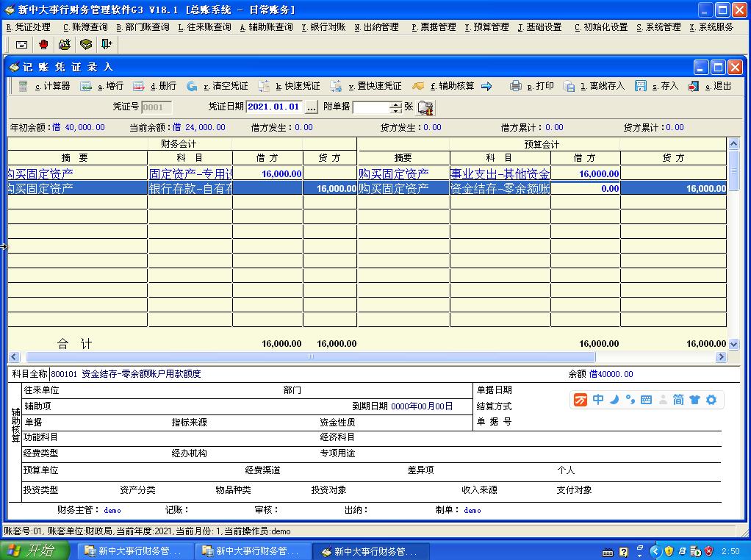Open the calculator (计算器) tool

[x=23, y=86]
